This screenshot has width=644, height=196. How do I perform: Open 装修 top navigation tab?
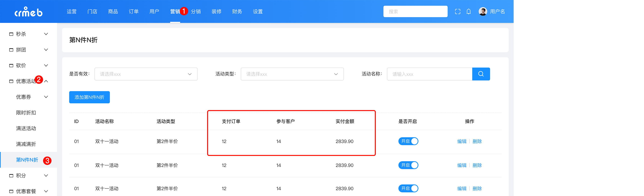(217, 12)
